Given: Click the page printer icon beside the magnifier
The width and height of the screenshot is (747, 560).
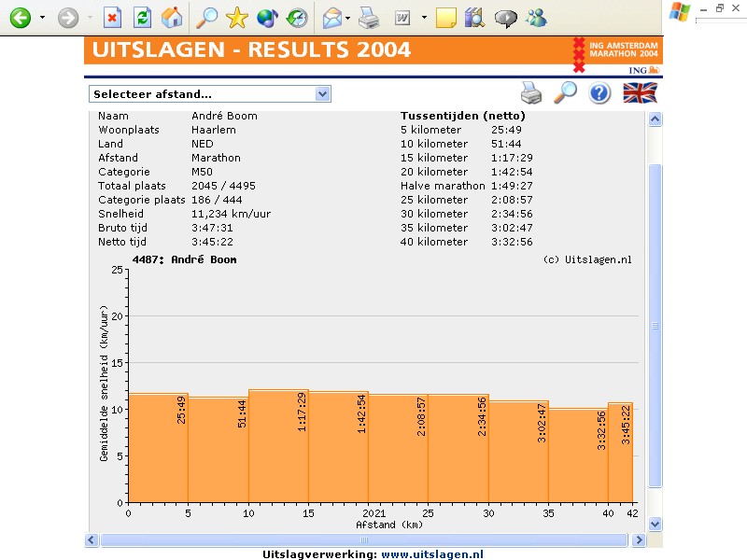Looking at the screenshot, I should point(530,93).
